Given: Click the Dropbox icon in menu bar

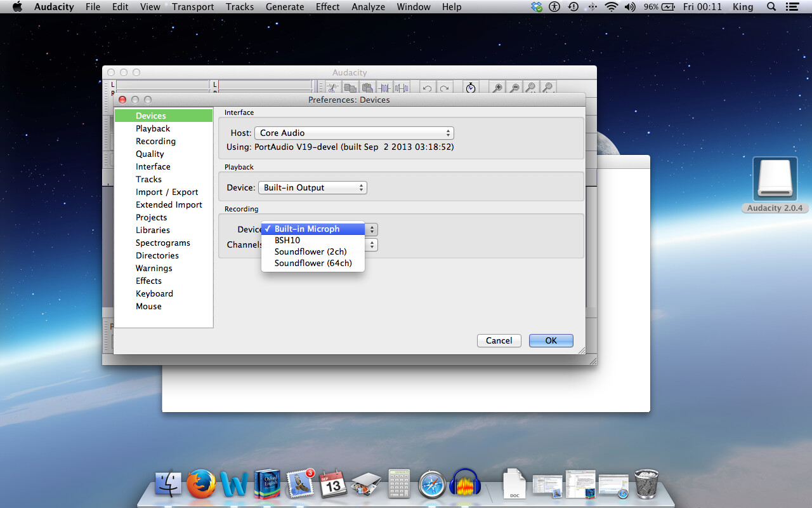Looking at the screenshot, I should point(538,7).
